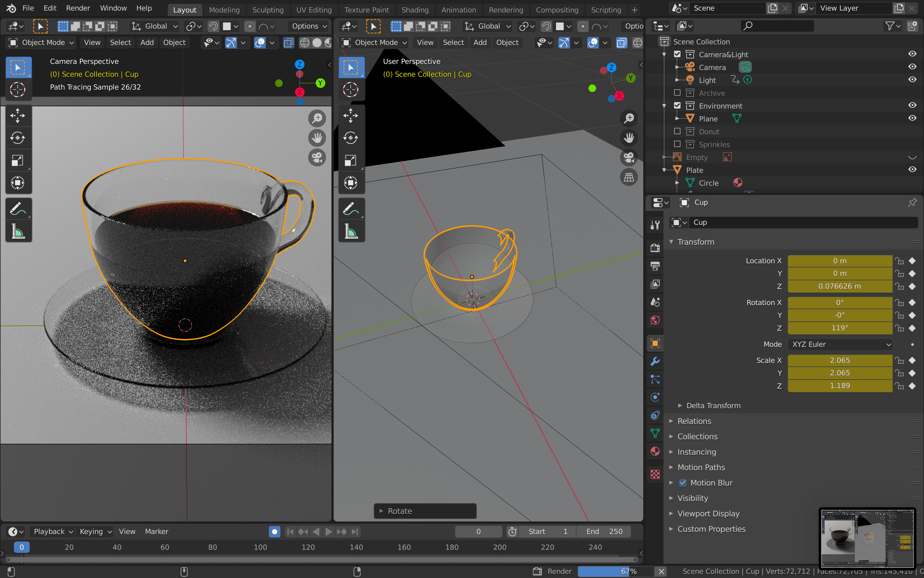Select the Move tool in left viewport

18,116
